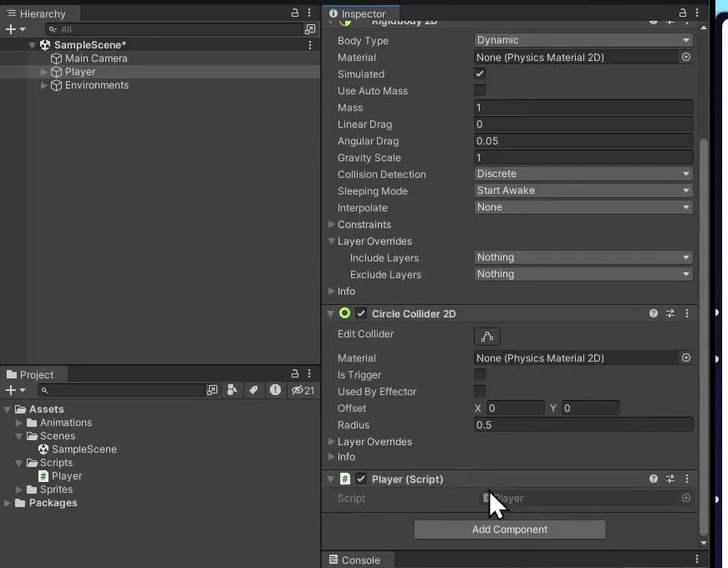
Task: Open Circle Collider 2D three-dot context menu
Action: coord(687,314)
